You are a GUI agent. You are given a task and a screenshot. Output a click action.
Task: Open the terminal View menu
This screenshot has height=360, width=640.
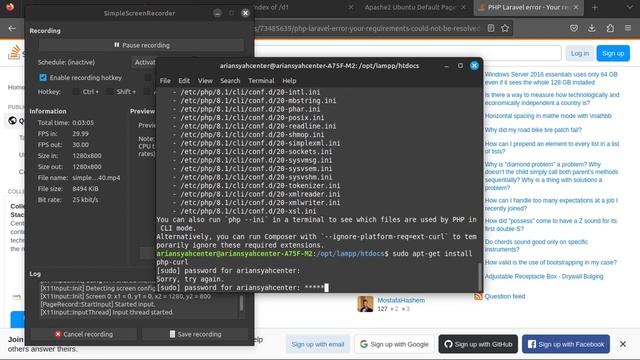tap(205, 81)
